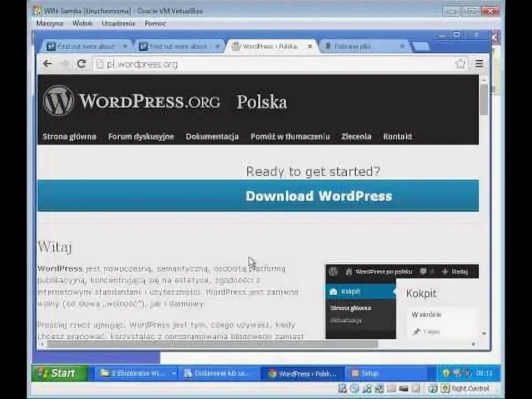Click the VirtualBox shared folders status icon
Image resolution: width=532 pixels, height=399 pixels.
pos(391,388)
